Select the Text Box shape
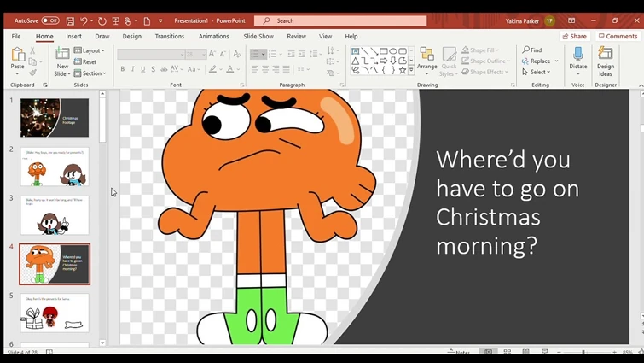Screen dimensions: 644x363 (356, 51)
